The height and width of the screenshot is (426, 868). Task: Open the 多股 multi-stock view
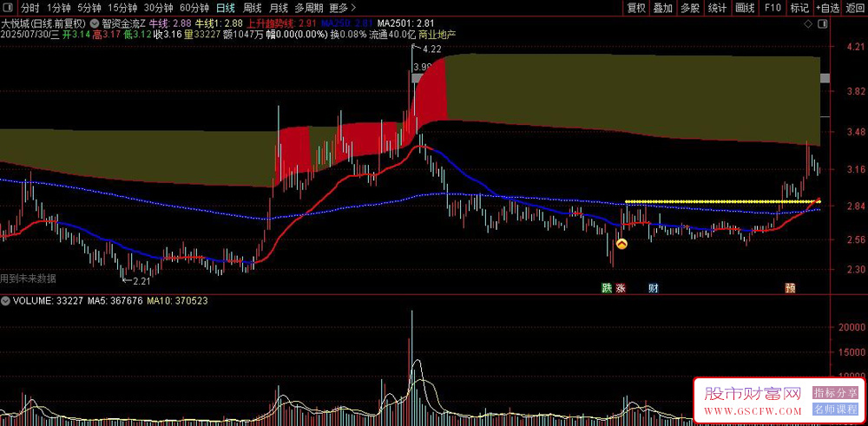[690, 8]
